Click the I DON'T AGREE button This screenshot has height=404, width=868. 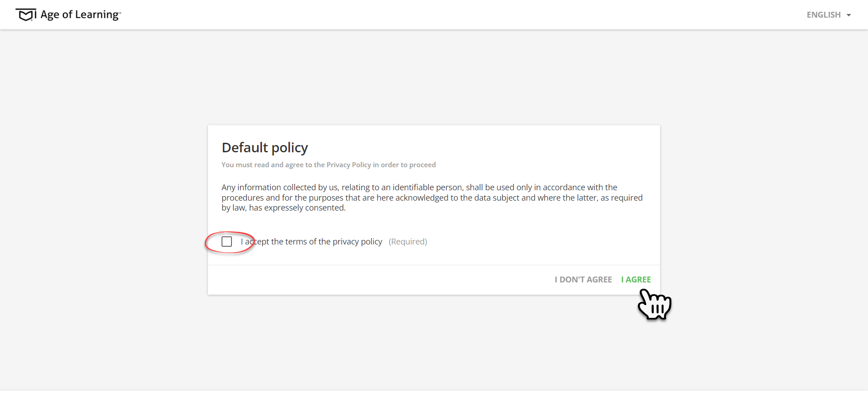pyautogui.click(x=583, y=280)
